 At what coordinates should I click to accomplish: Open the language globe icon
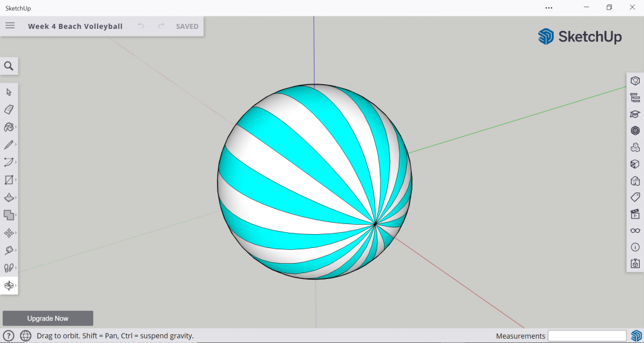coord(25,335)
